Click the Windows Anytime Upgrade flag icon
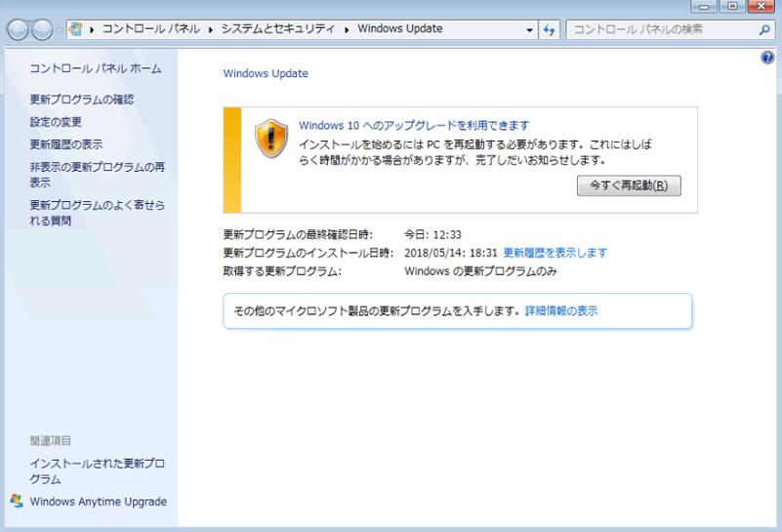Screen dimensions: 782x532 [17, 501]
